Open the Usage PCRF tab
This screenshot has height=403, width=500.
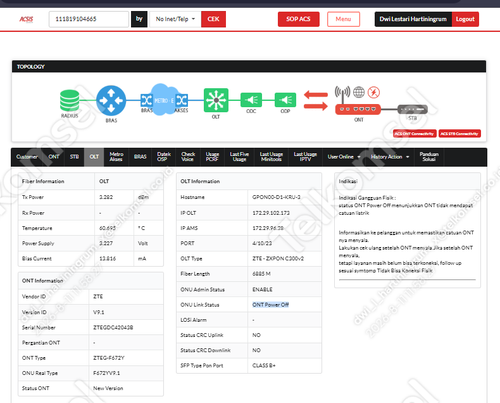(x=212, y=157)
